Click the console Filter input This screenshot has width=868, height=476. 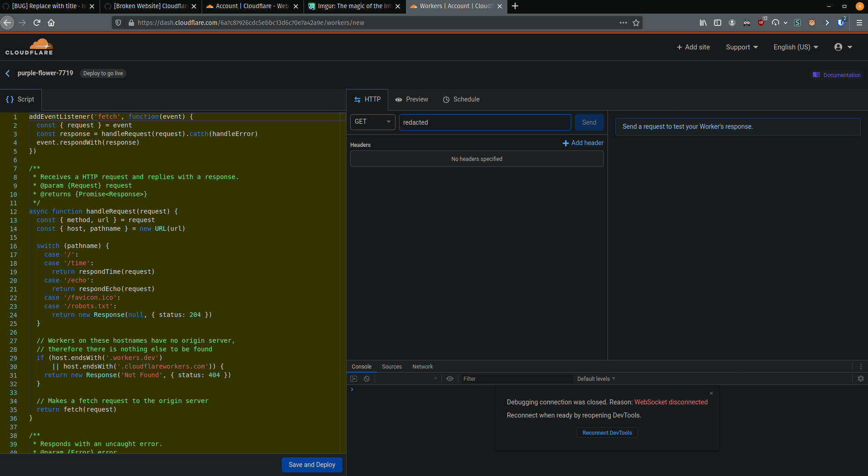[516, 379]
